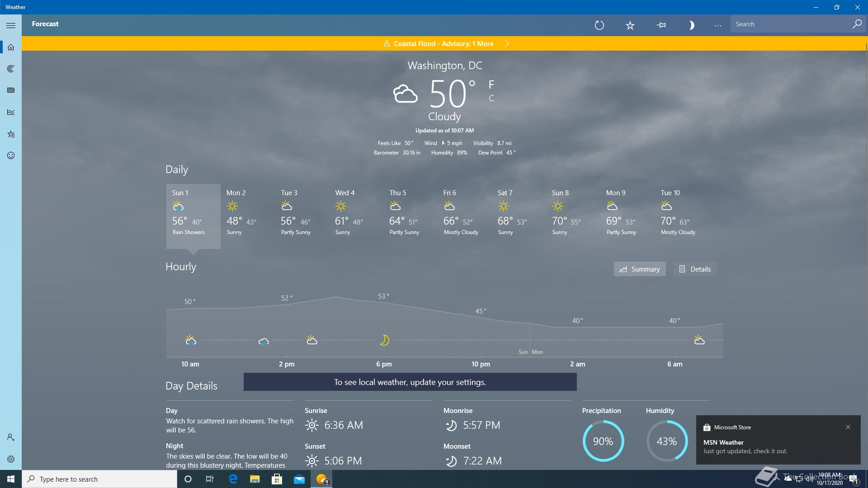Open the more options ellipsis menu
This screenshot has height=488, width=868.
(718, 25)
